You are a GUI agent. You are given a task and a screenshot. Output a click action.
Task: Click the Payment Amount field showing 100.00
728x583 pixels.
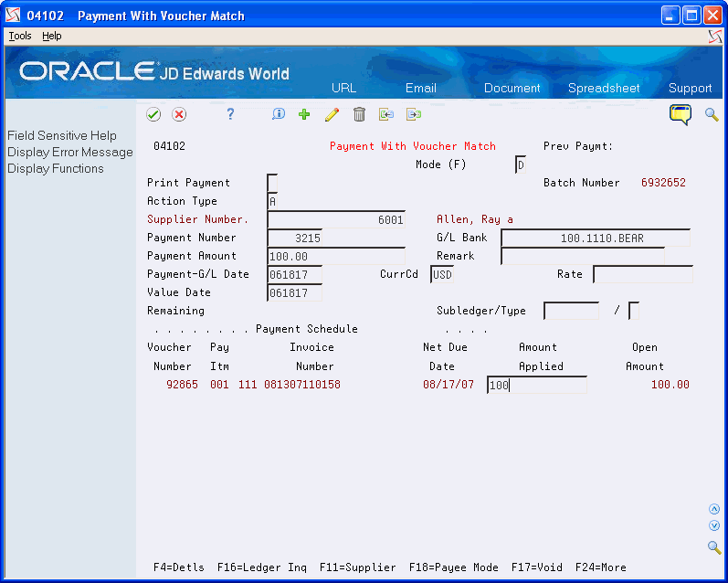pos(336,256)
